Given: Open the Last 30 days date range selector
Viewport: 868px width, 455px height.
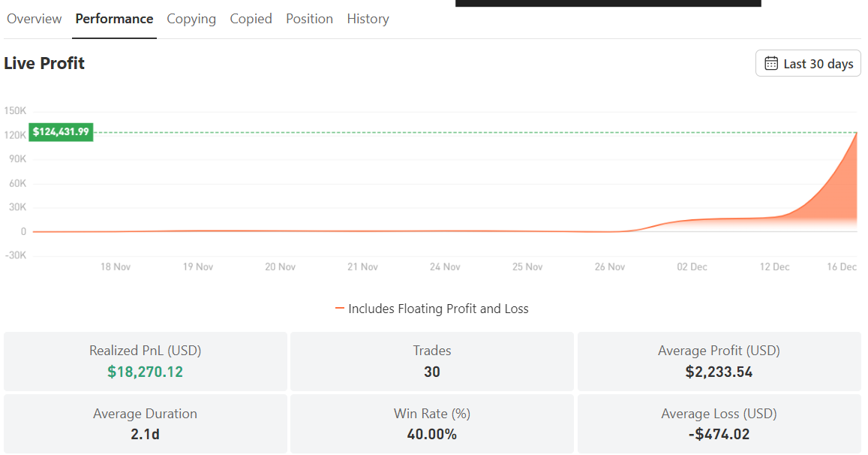Looking at the screenshot, I should [808, 63].
